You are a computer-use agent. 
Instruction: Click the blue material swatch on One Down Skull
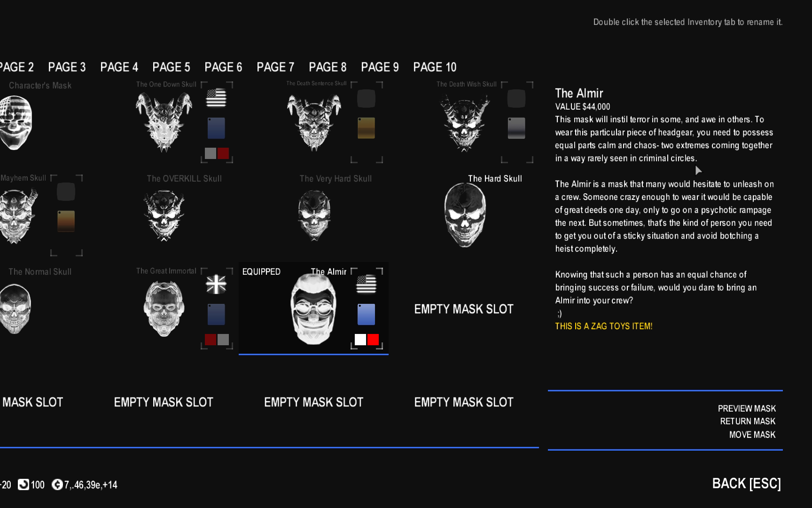point(216,128)
